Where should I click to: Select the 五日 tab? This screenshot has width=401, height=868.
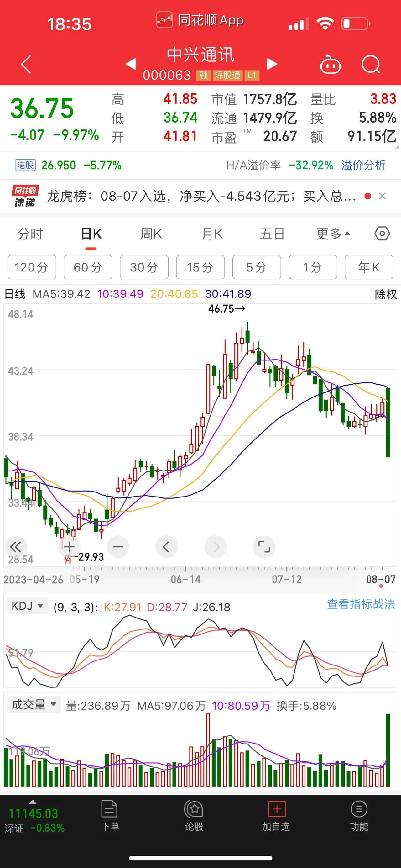[x=272, y=234]
